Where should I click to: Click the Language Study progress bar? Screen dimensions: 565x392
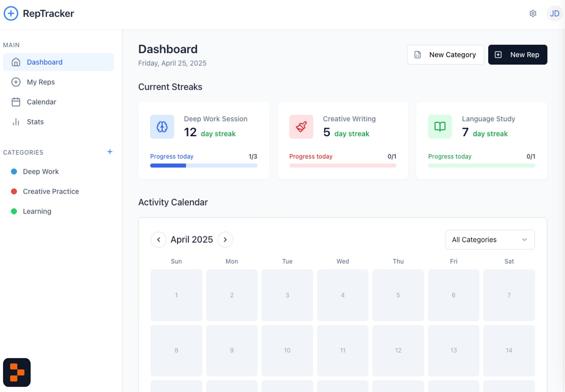coord(482,166)
